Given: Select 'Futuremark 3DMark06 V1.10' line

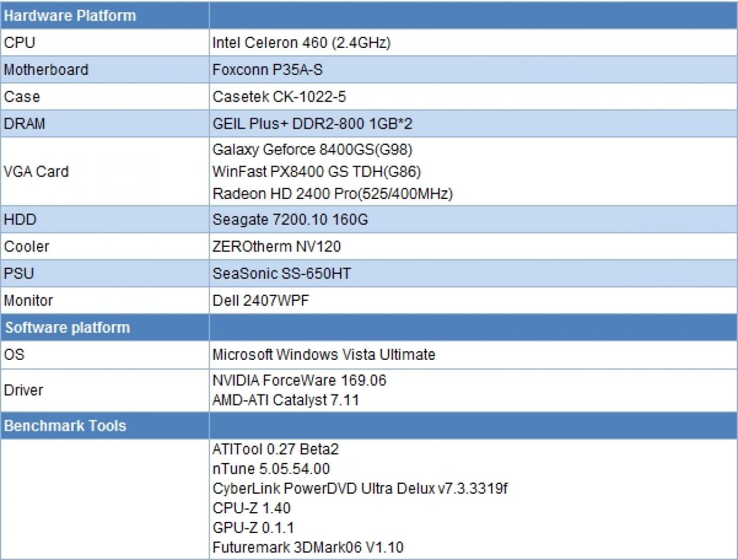Looking at the screenshot, I should [308, 547].
